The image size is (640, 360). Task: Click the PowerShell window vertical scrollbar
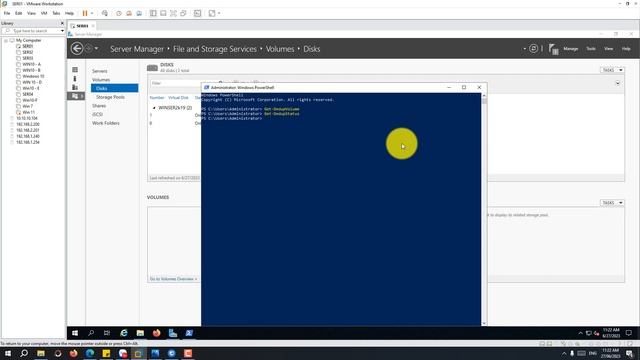(x=484, y=209)
